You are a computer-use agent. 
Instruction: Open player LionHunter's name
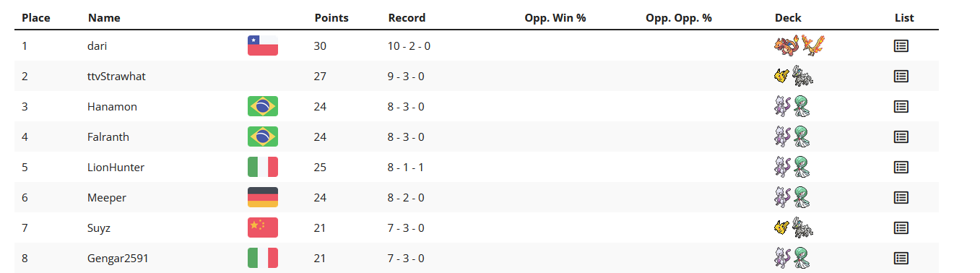pos(116,167)
